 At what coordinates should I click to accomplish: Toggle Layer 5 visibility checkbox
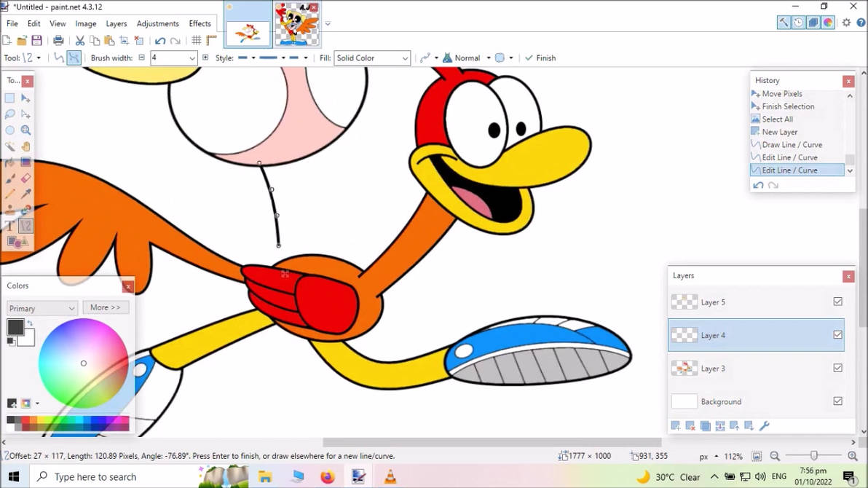coord(837,302)
